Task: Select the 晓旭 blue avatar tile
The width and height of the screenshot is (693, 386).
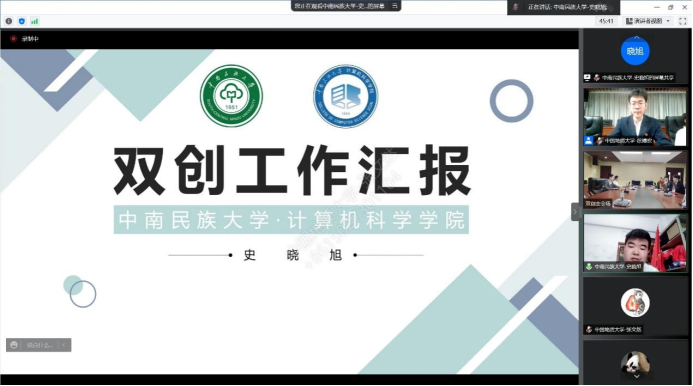Action: pyautogui.click(x=635, y=51)
